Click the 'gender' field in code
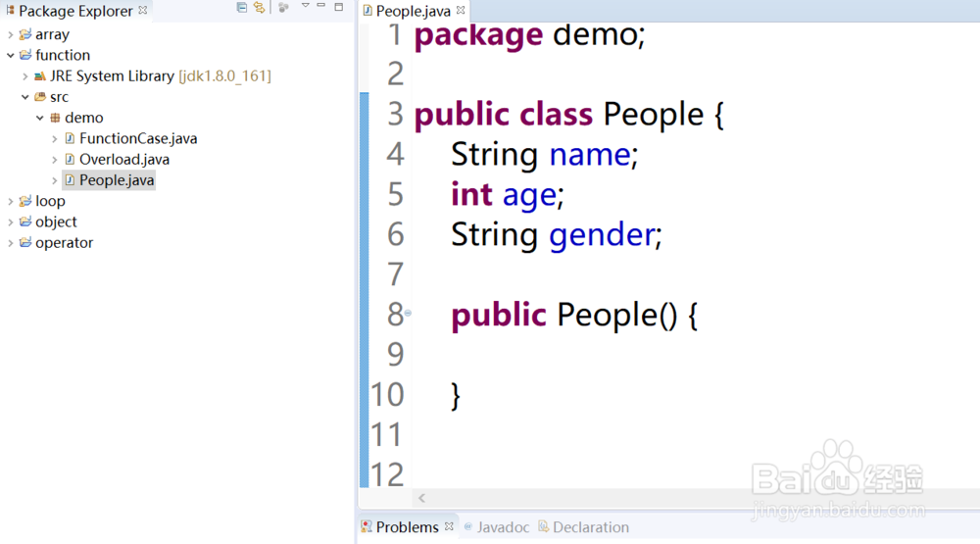 click(x=602, y=235)
